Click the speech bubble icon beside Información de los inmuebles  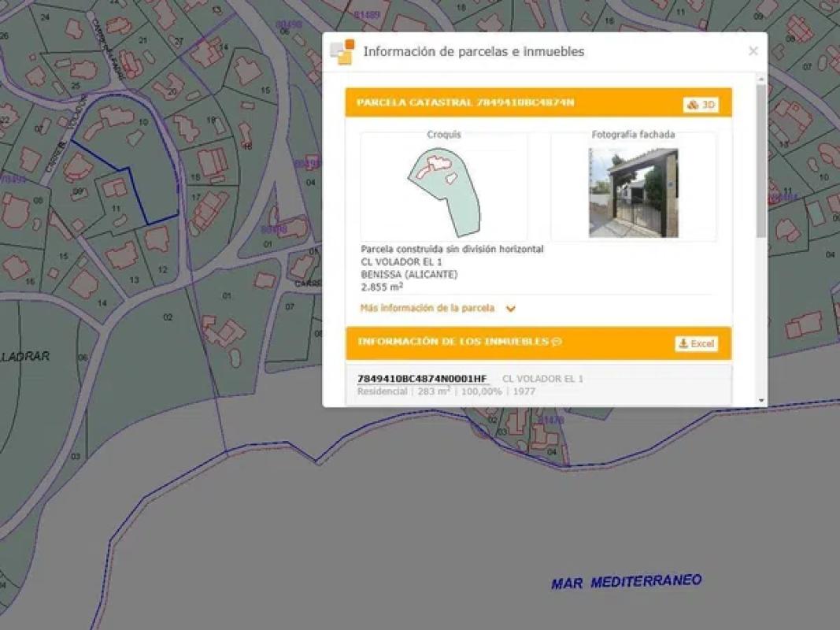[557, 342]
